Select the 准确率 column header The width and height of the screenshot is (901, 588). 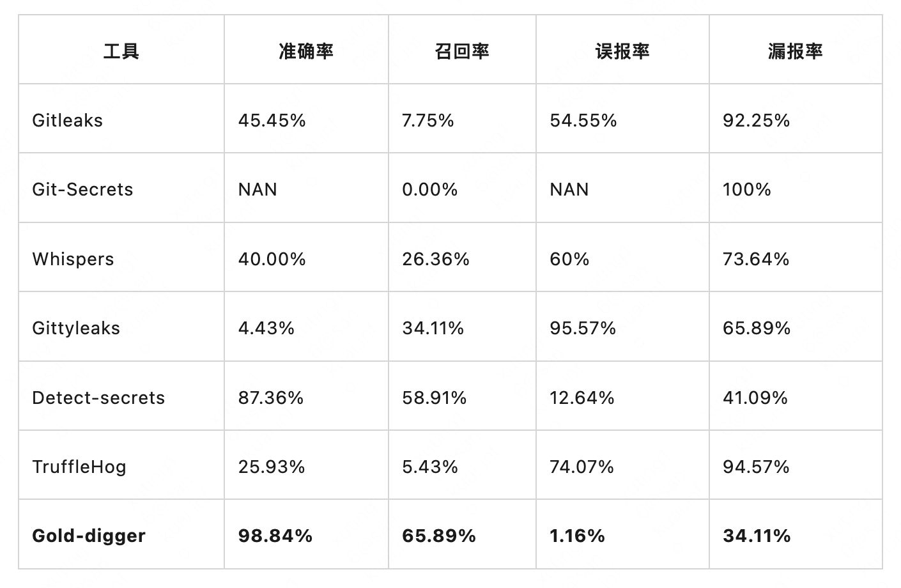pos(306,51)
